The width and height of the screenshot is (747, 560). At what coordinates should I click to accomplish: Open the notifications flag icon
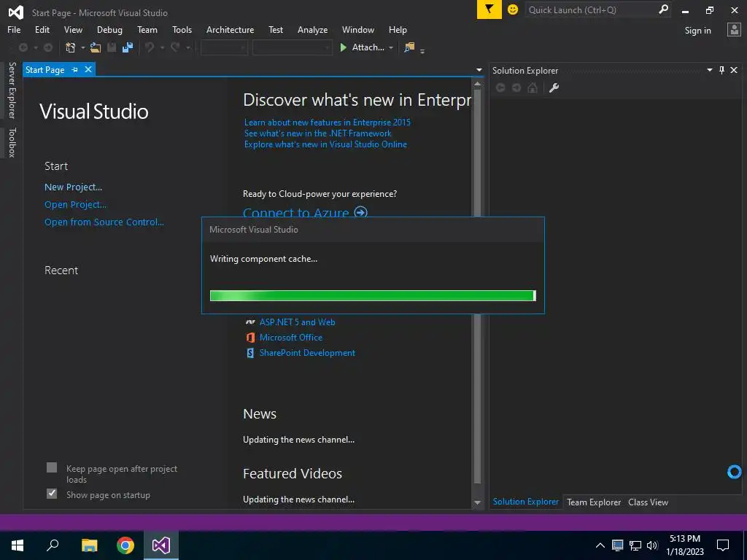click(x=489, y=9)
